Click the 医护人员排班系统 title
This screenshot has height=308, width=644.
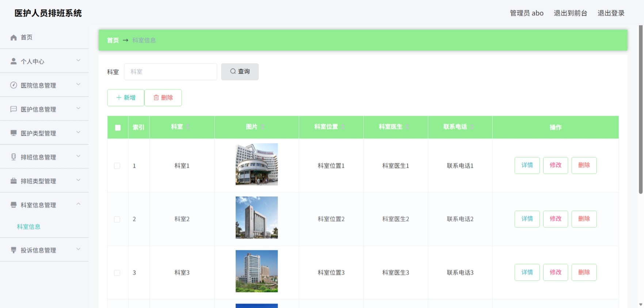point(48,13)
